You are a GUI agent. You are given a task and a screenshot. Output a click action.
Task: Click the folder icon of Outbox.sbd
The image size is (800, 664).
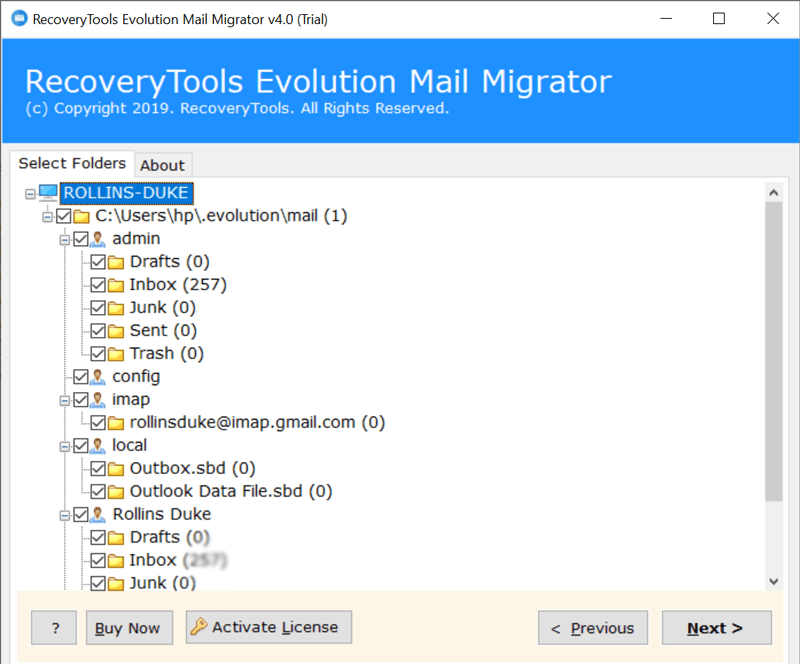[x=116, y=469]
